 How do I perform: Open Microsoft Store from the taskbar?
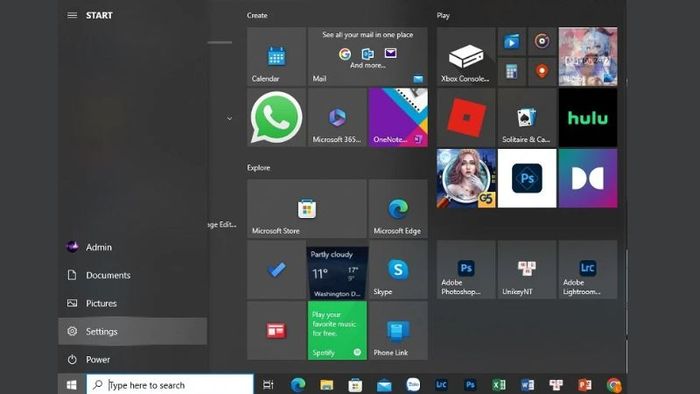(x=355, y=385)
